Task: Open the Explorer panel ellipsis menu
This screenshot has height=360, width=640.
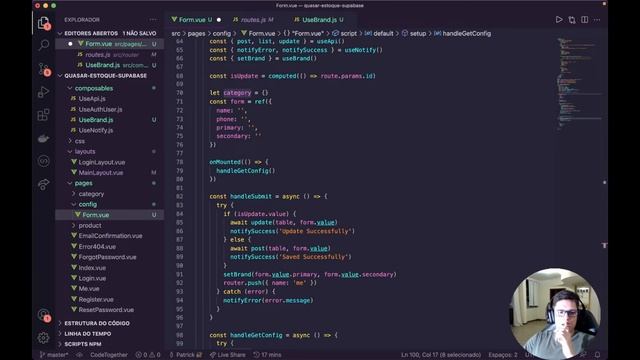Action: tap(153, 20)
